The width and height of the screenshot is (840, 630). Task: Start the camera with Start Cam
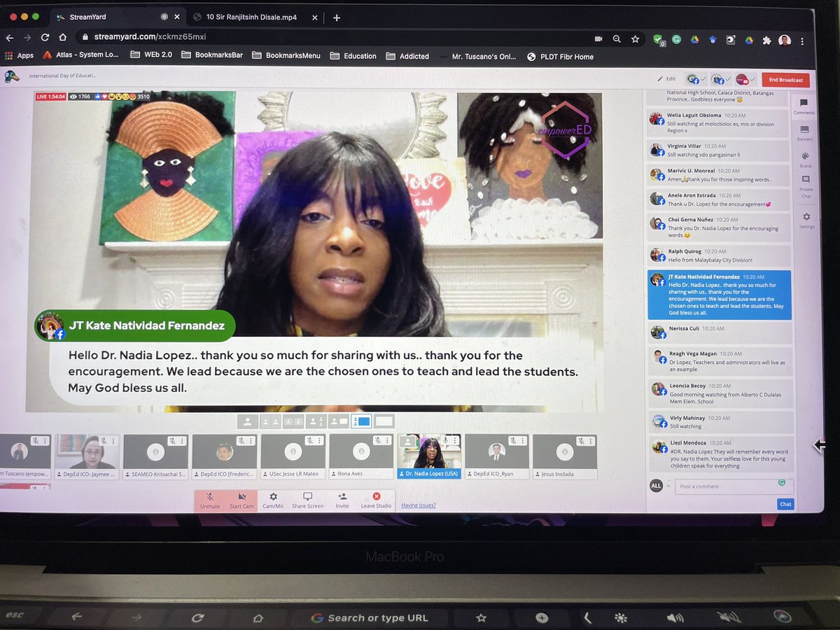click(x=241, y=500)
